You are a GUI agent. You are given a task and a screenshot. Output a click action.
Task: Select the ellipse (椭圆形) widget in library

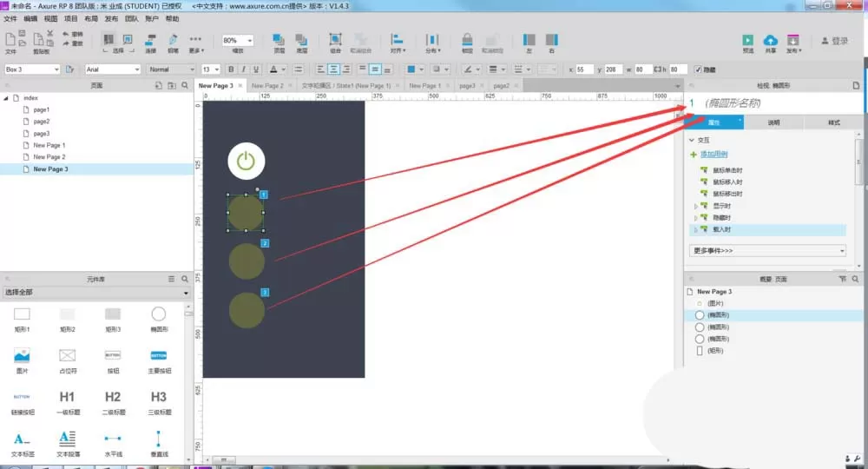point(158,319)
